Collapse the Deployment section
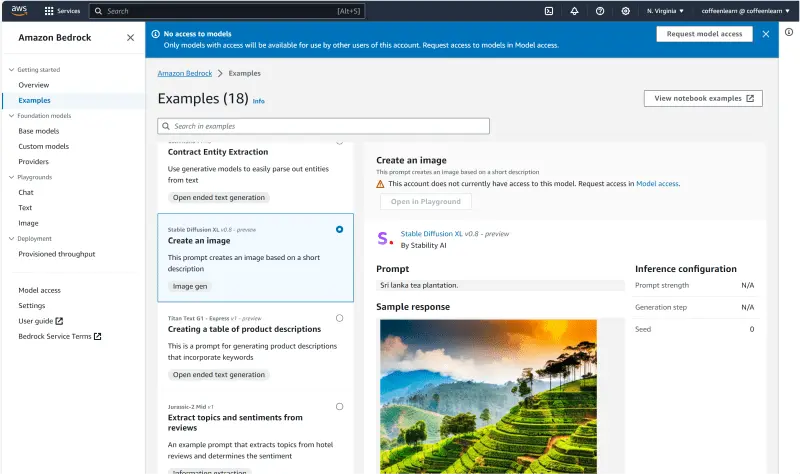 pyautogui.click(x=11, y=238)
